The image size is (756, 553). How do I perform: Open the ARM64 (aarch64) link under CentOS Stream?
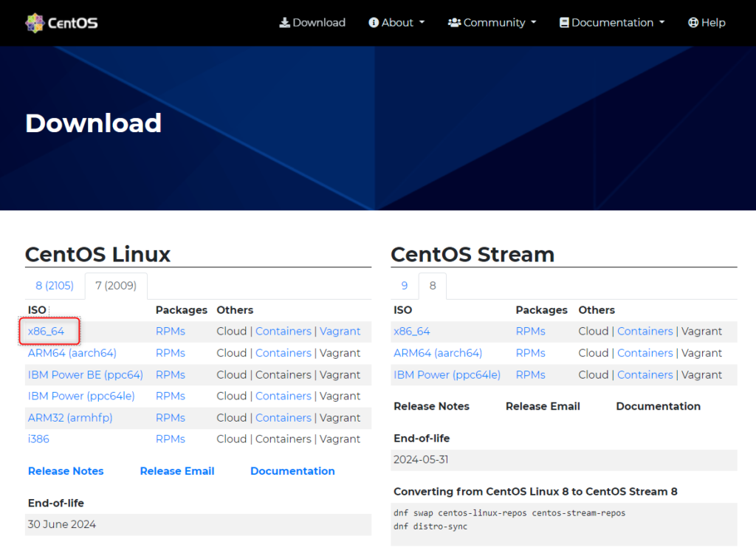point(438,353)
